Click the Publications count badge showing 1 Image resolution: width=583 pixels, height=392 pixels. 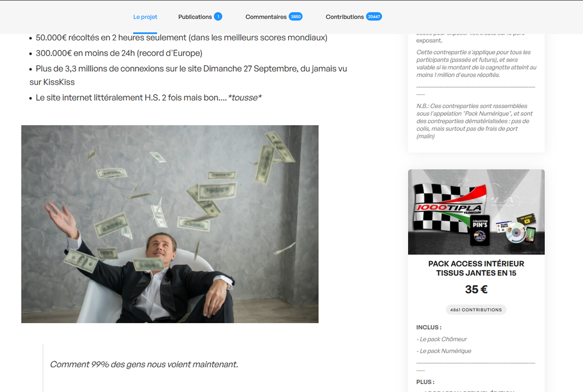[218, 16]
